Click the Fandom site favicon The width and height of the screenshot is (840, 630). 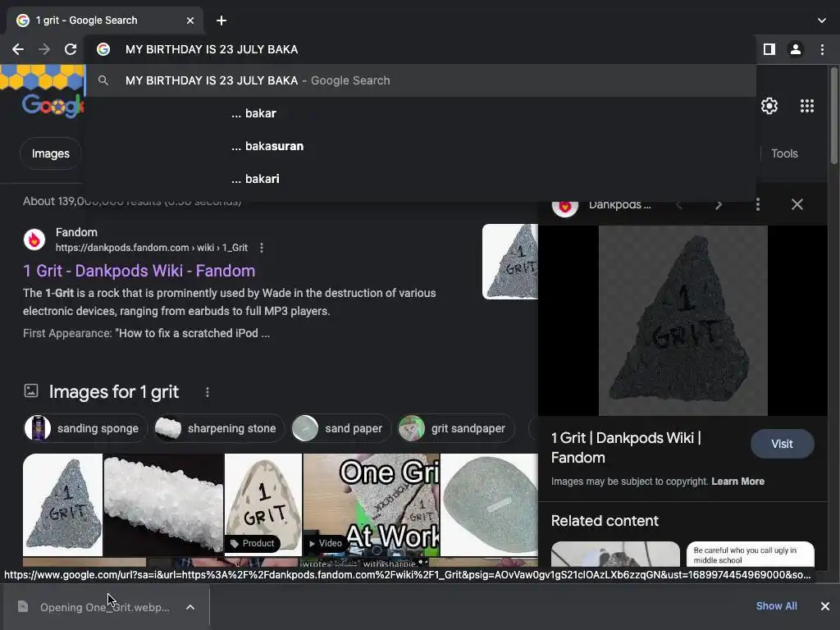click(x=34, y=240)
